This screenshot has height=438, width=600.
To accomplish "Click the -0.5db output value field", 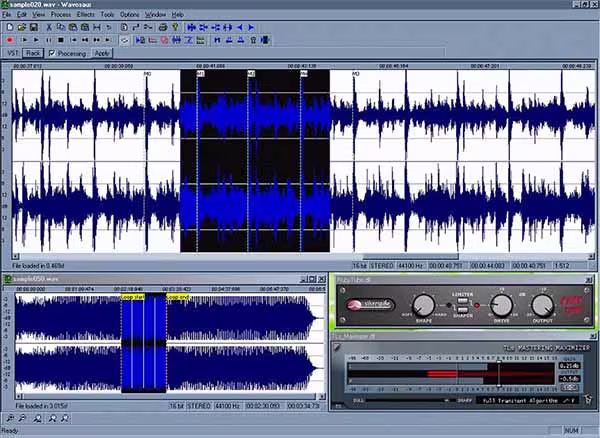I will [569, 379].
